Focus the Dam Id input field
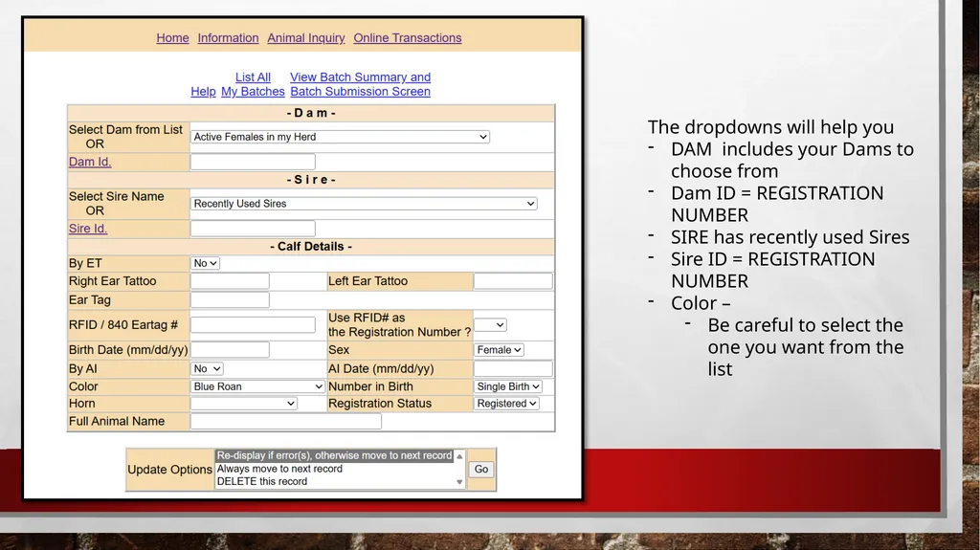Viewport: 980px width, 550px height. coord(253,162)
